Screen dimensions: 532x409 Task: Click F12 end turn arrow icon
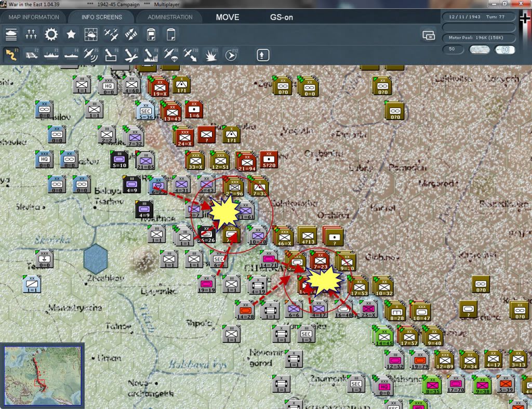(x=231, y=55)
